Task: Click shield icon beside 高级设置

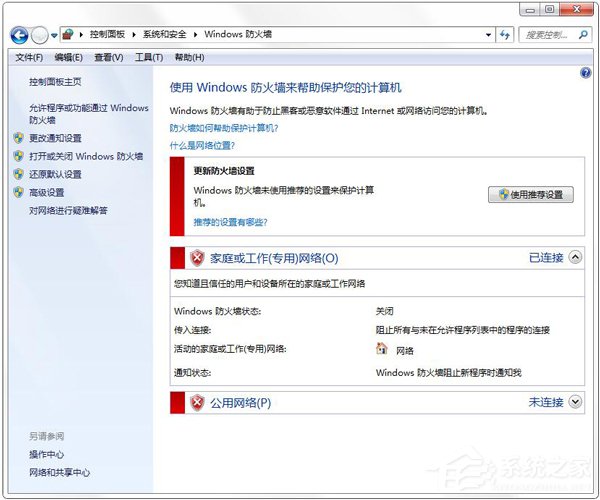Action: click(x=18, y=192)
